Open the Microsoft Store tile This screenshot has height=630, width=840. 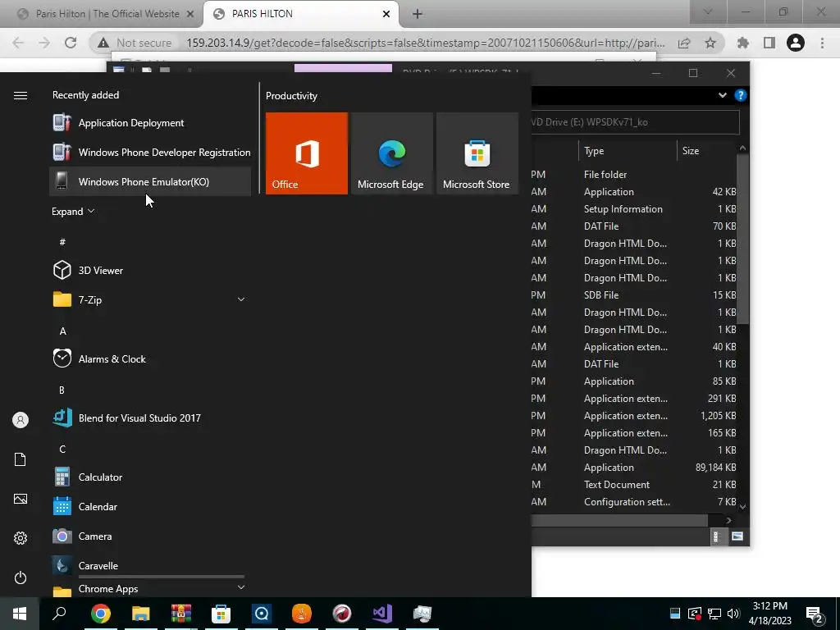coord(477,153)
